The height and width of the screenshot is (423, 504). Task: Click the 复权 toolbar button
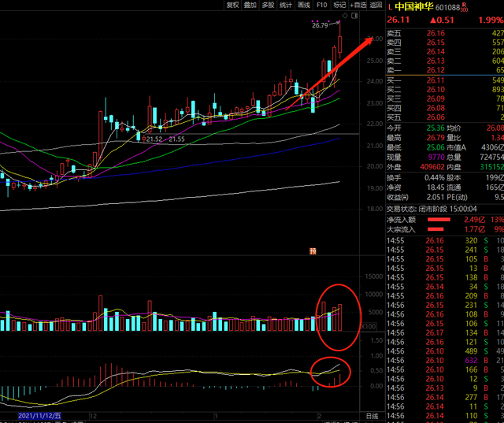pyautogui.click(x=232, y=5)
